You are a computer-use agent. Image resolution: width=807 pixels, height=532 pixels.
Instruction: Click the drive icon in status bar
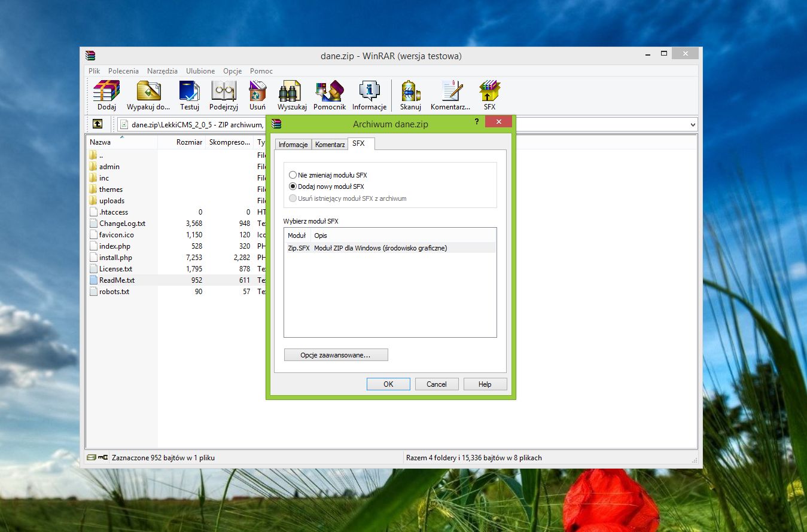coord(91,457)
